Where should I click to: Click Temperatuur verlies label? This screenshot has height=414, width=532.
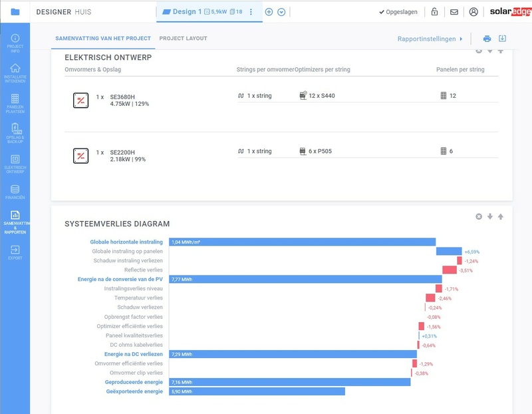138,298
